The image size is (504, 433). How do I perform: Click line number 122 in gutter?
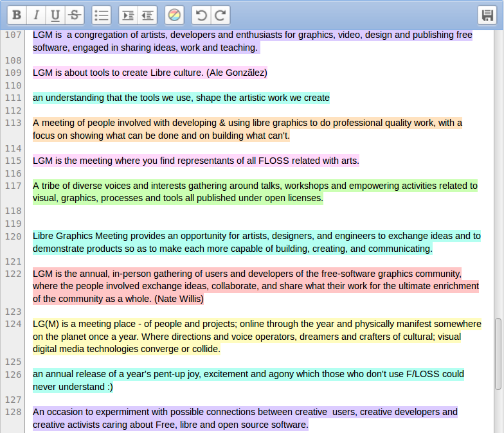13,274
